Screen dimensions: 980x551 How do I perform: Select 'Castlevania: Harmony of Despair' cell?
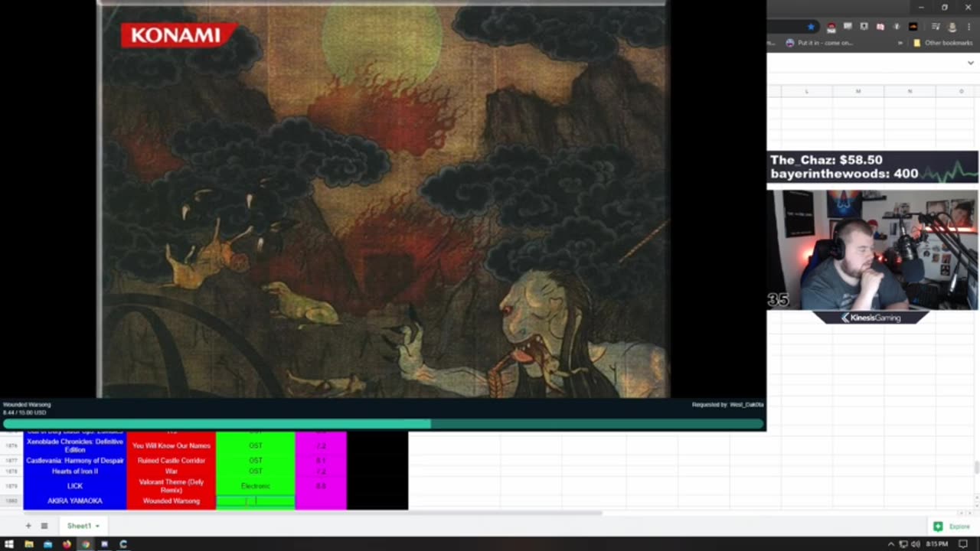75,461
